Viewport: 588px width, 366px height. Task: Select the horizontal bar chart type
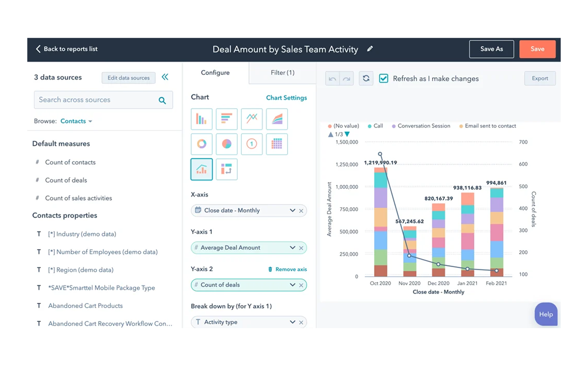226,119
